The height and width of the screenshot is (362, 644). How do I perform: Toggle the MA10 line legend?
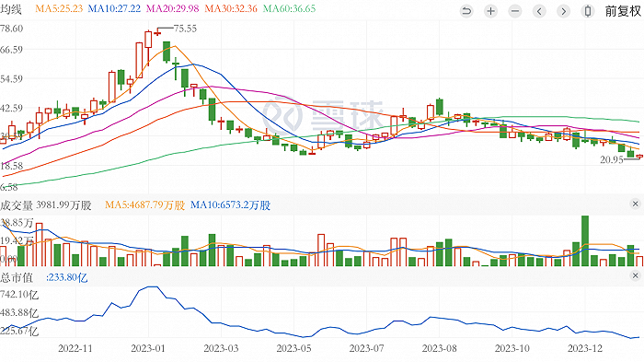[114, 8]
